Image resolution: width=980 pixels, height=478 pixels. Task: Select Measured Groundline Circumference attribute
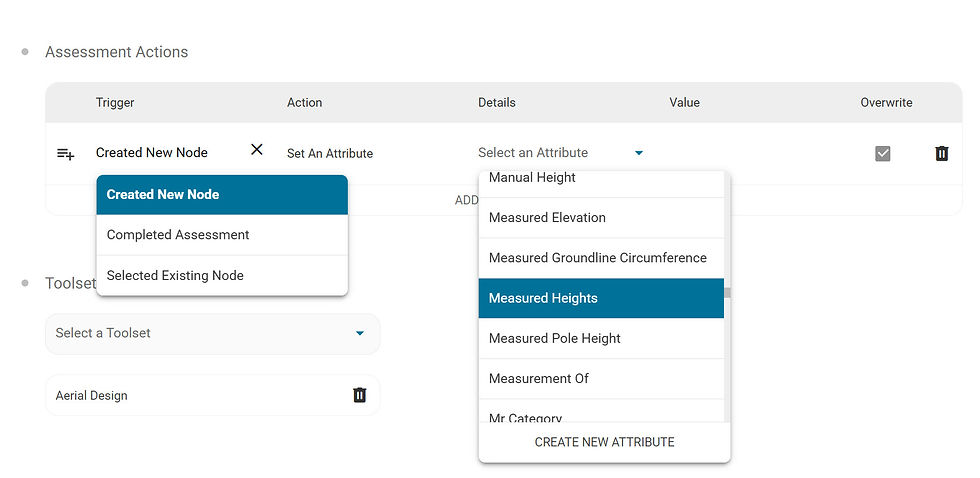[601, 258]
